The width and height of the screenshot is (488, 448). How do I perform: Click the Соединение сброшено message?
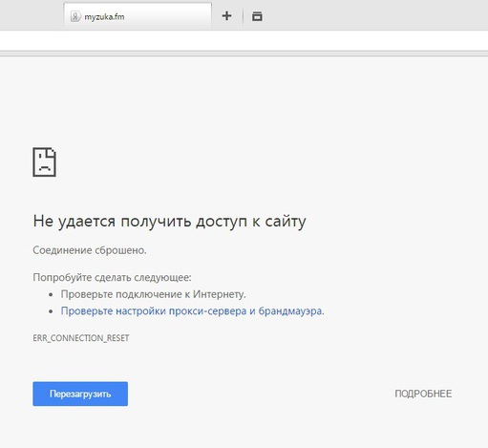[x=90, y=250]
